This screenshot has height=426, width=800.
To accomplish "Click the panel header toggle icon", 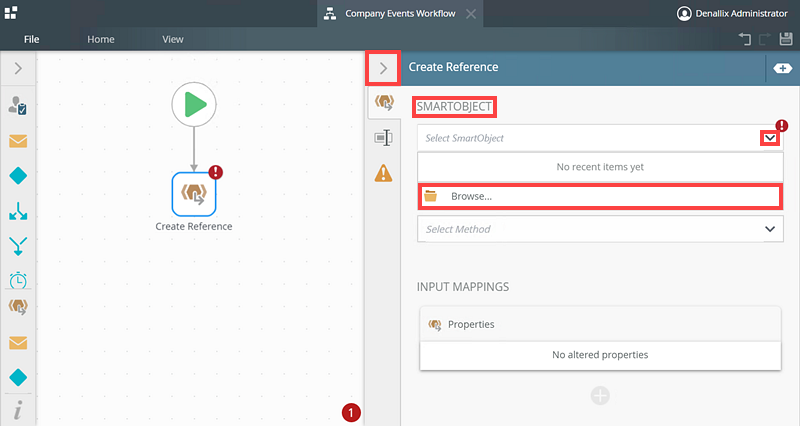I will point(782,68).
